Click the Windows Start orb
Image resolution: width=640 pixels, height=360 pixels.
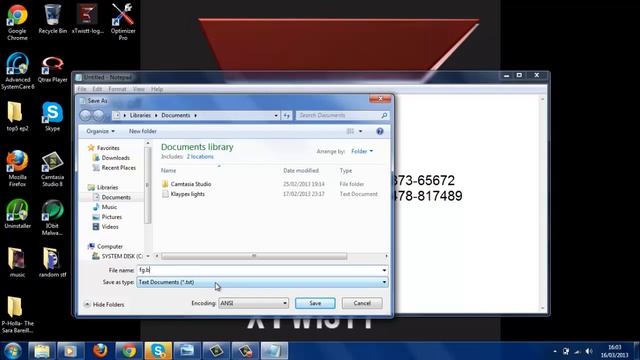click(13, 351)
